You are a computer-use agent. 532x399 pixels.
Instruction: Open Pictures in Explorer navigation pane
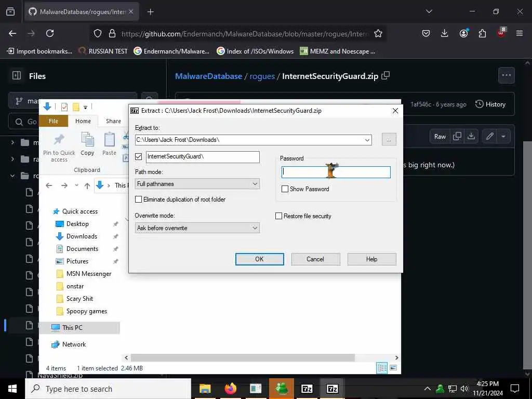(x=77, y=261)
